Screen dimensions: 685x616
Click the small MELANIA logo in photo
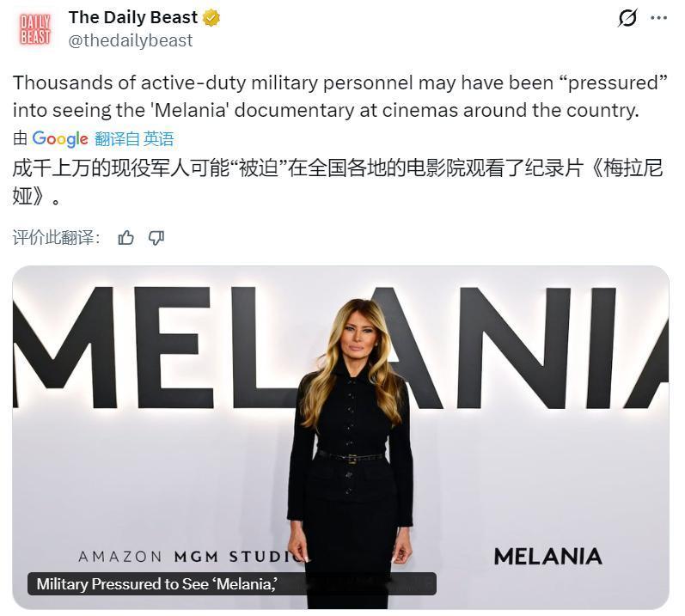pyautogui.click(x=547, y=557)
